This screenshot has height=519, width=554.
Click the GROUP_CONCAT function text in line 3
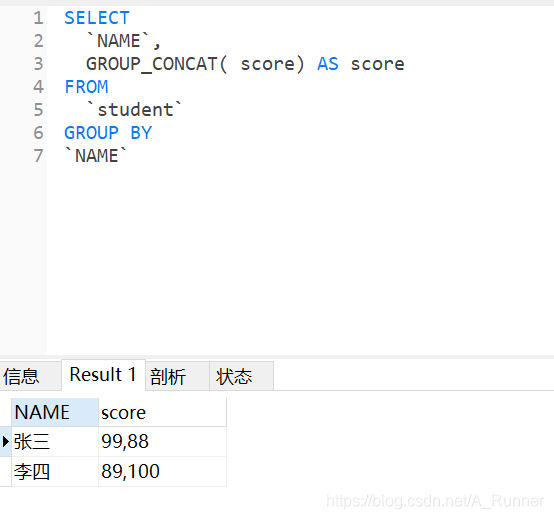152,64
